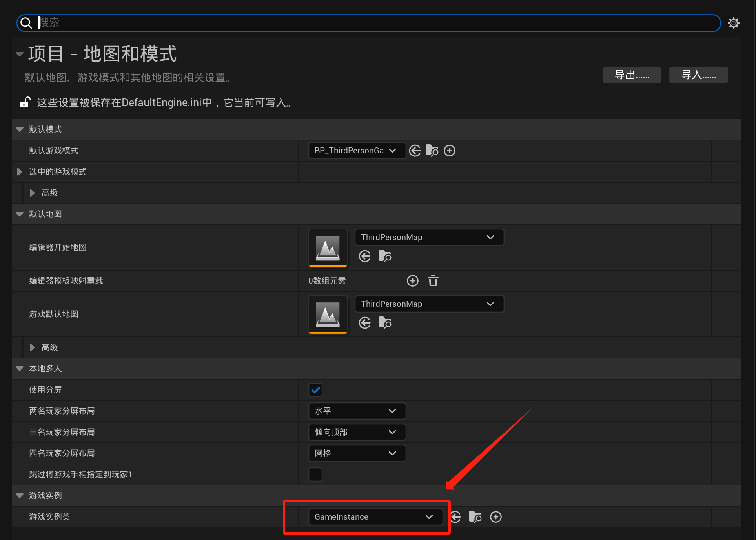Open 两名玩家分屏布局 dropdown set to 水平
This screenshot has height=540, width=756.
(x=356, y=411)
